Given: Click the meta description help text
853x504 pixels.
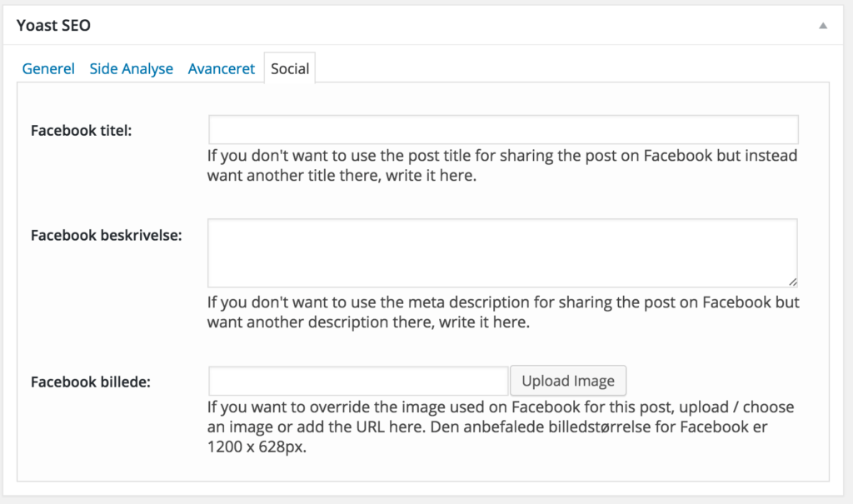Looking at the screenshot, I should [x=503, y=312].
